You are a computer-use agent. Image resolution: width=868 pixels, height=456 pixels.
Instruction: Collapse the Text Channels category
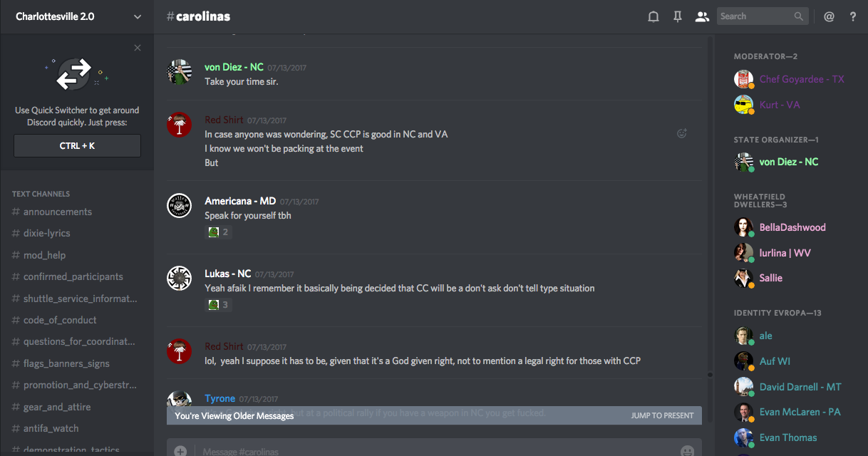coord(41,194)
